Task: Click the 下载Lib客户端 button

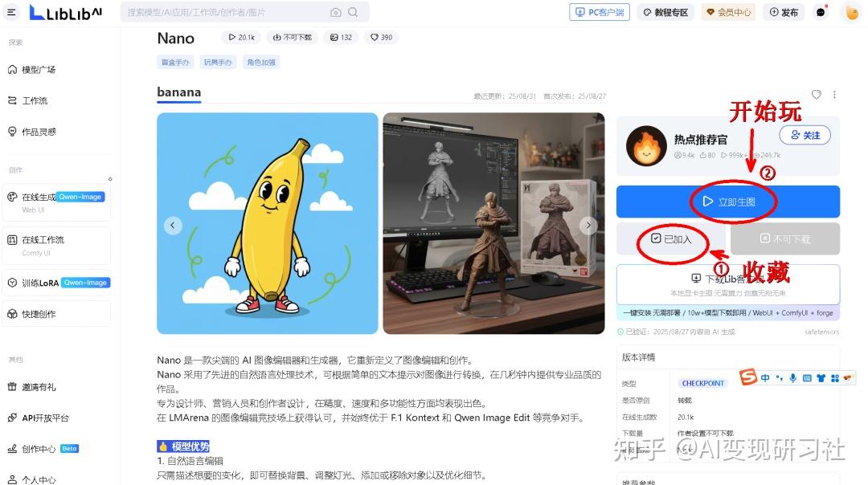Action: tap(727, 279)
